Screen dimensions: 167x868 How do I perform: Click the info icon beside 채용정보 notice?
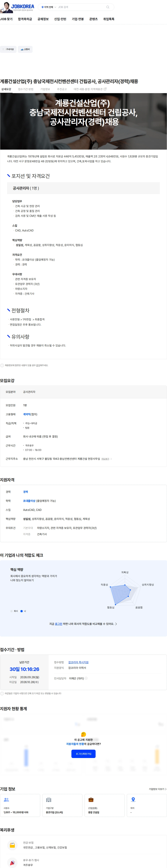click(2, 365)
